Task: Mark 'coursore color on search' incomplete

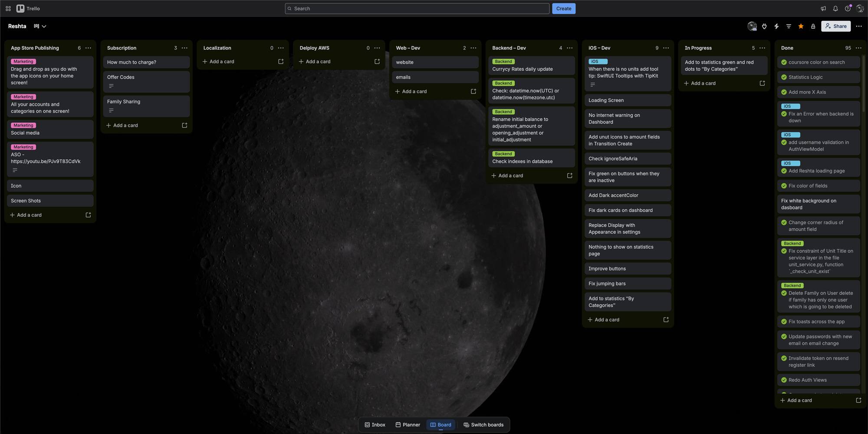Action: [784, 62]
